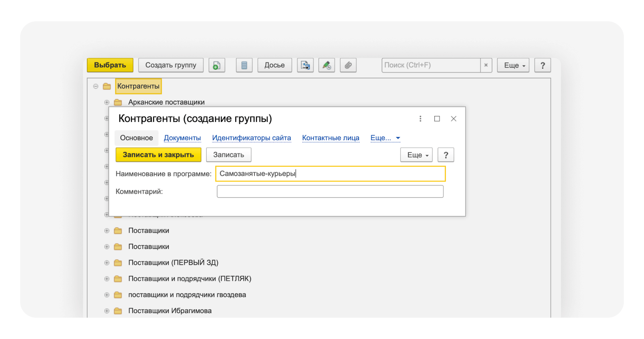Click the Создать группу button
Viewport: 644px width, 339px height.
[171, 65]
